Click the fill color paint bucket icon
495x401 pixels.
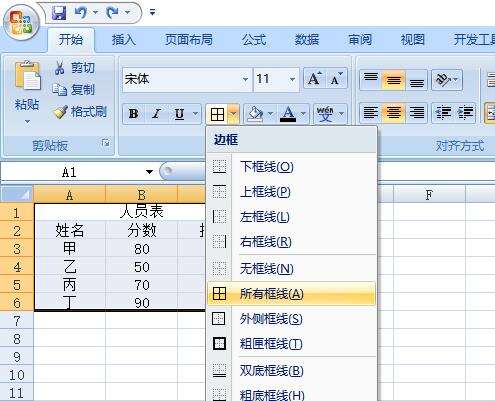[x=255, y=114]
